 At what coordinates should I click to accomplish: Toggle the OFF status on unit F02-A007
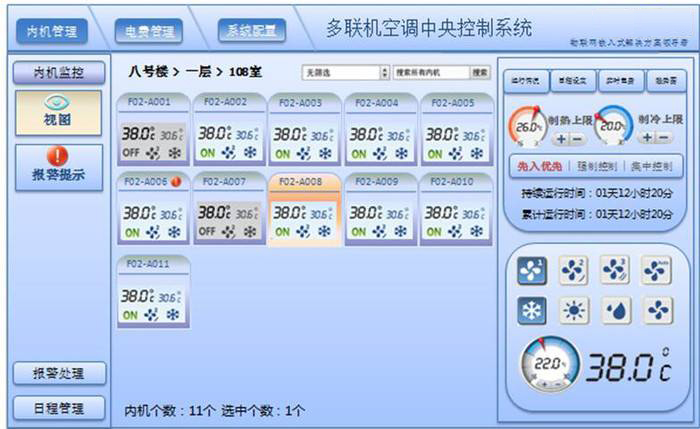(206, 232)
